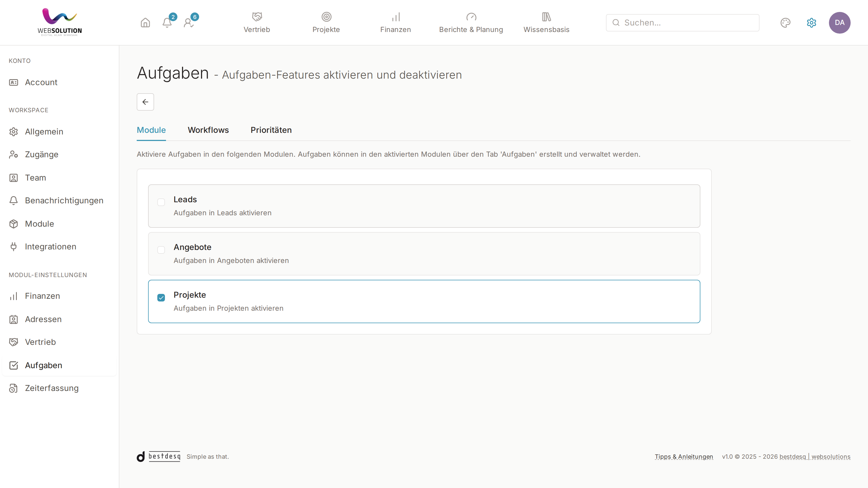Open notifications bell with badge 2
Viewport: 868px width, 488px height.
click(167, 23)
